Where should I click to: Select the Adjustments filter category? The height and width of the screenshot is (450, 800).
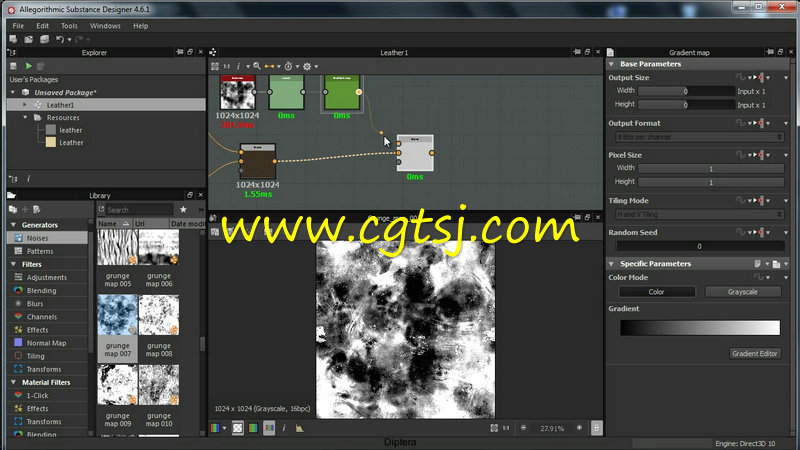tap(47, 277)
